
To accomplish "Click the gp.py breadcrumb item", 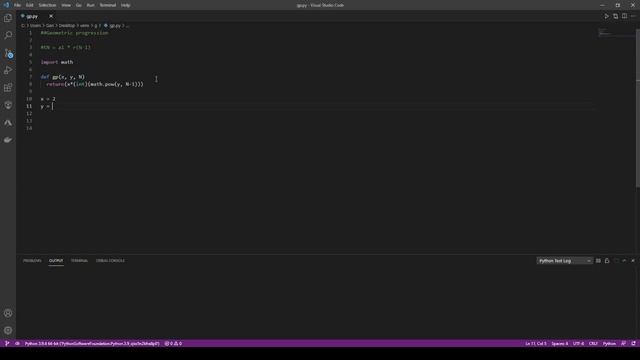I will pyautogui.click(x=112, y=26).
